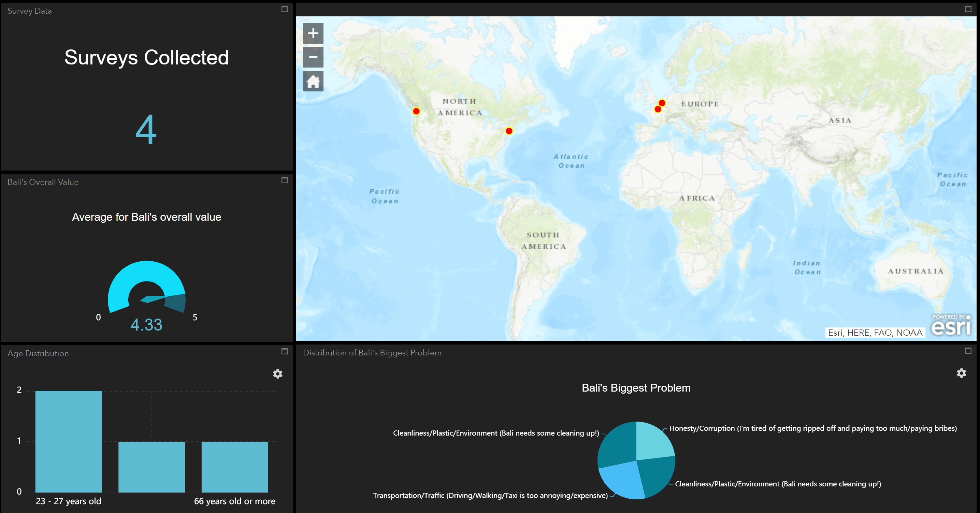Zoom out on the map
This screenshot has width=980, height=513.
click(313, 57)
